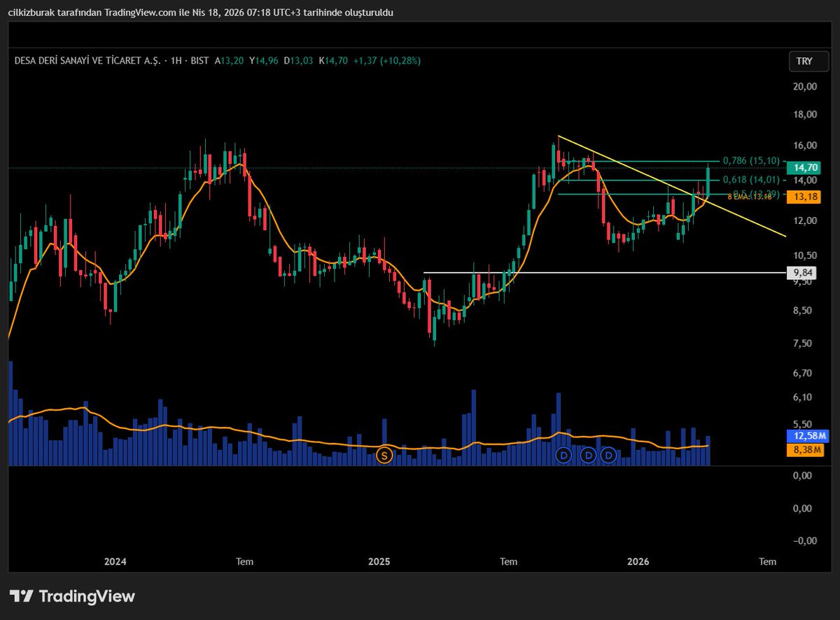Image resolution: width=840 pixels, height=620 pixels.
Task: Click the 2026 time axis label
Action: point(638,561)
